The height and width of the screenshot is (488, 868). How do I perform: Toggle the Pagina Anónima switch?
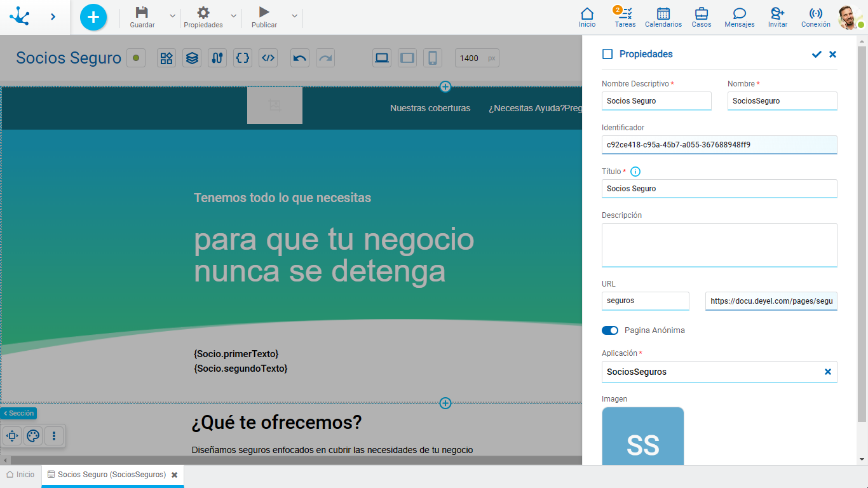coord(610,330)
